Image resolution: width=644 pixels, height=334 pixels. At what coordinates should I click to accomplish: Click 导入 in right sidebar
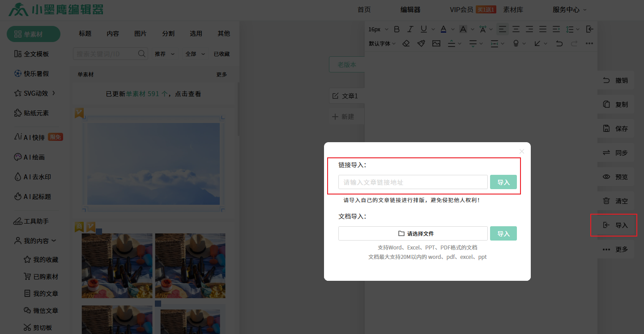pyautogui.click(x=616, y=225)
